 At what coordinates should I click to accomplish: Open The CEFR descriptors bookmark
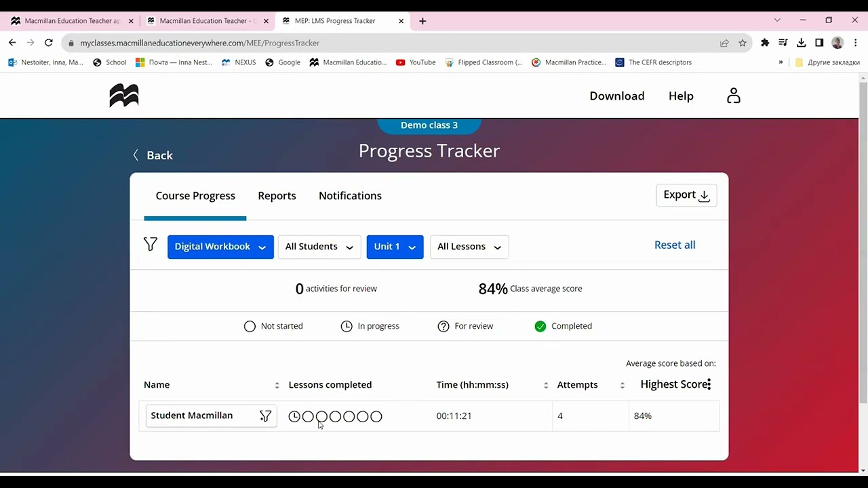tap(654, 62)
